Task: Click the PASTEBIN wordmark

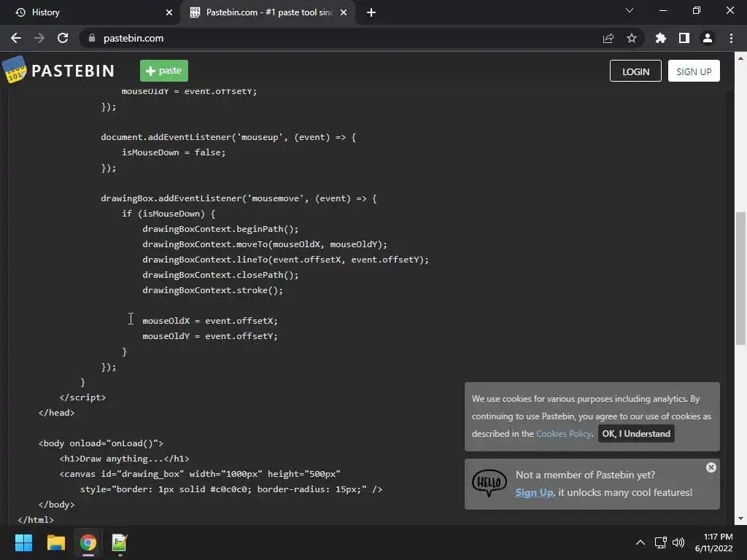Action: click(73, 71)
